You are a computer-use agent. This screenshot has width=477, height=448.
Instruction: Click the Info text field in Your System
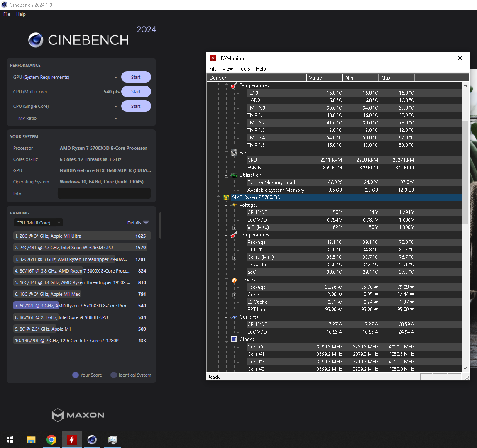[104, 193]
